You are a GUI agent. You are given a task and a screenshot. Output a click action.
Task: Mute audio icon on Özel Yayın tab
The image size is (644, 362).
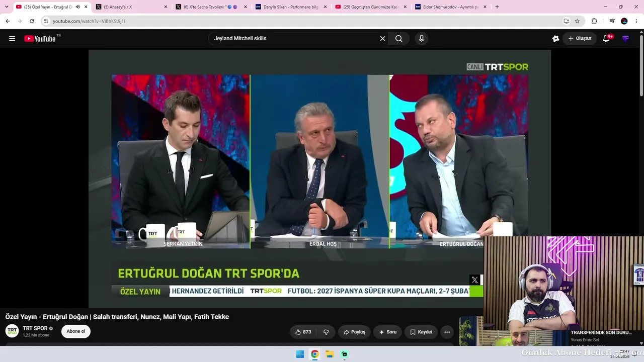(77, 7)
